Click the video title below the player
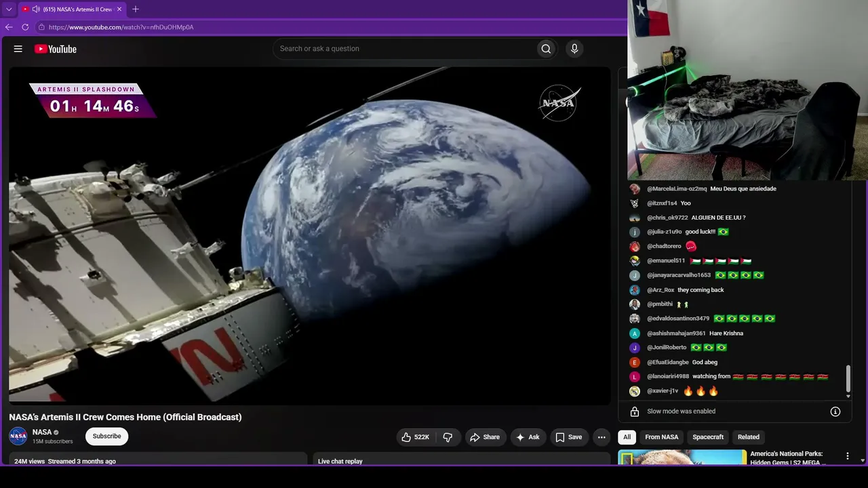Viewport: 868px width, 488px height. click(x=125, y=417)
